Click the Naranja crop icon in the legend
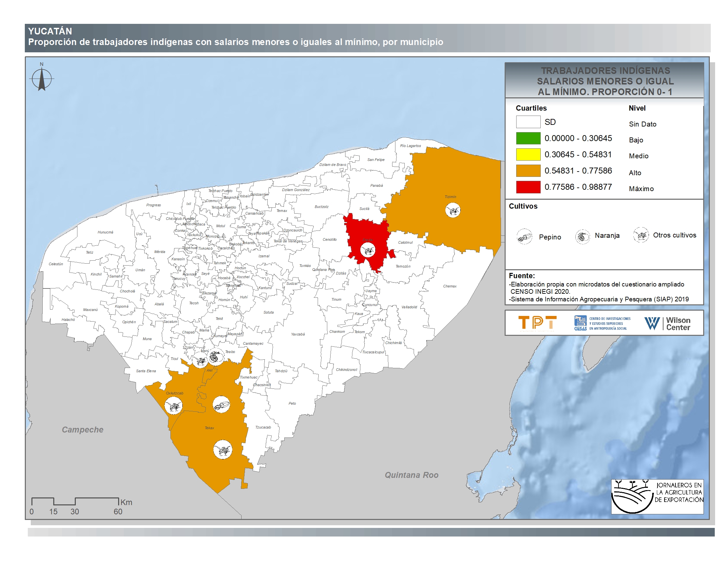The height and width of the screenshot is (563, 728). (582, 237)
